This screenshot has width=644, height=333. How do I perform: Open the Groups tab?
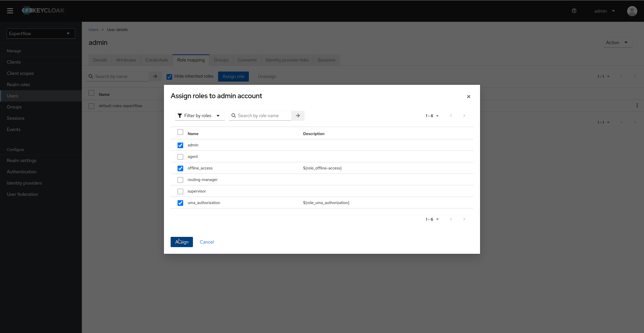point(221,60)
